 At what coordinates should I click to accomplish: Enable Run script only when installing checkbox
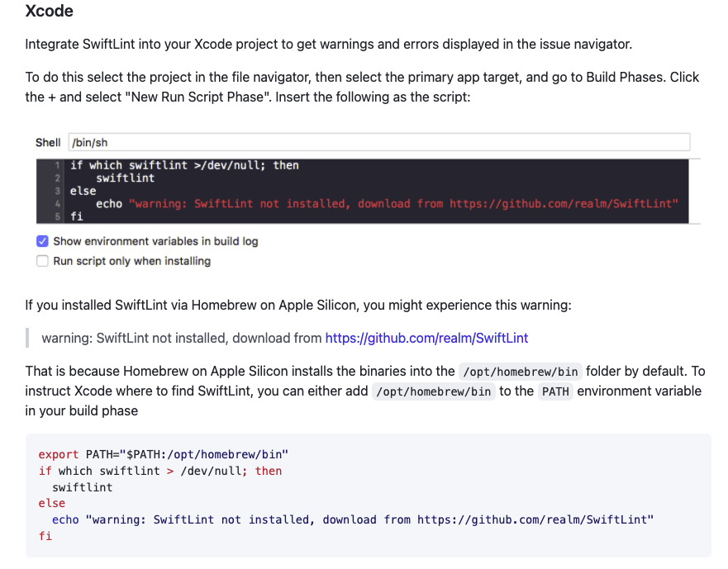point(42,261)
